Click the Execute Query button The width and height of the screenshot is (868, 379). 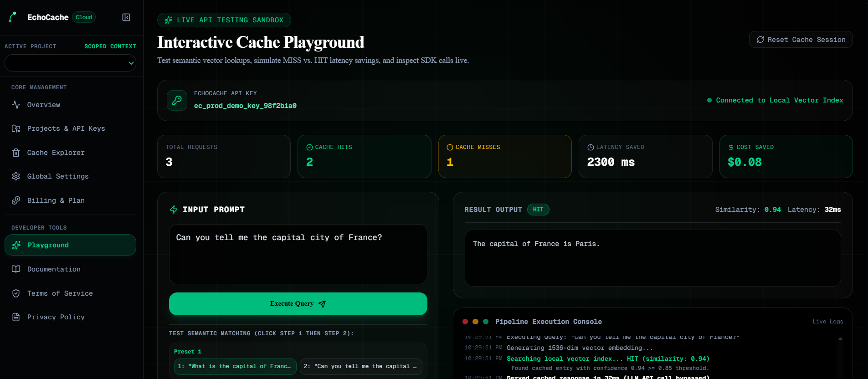298,304
